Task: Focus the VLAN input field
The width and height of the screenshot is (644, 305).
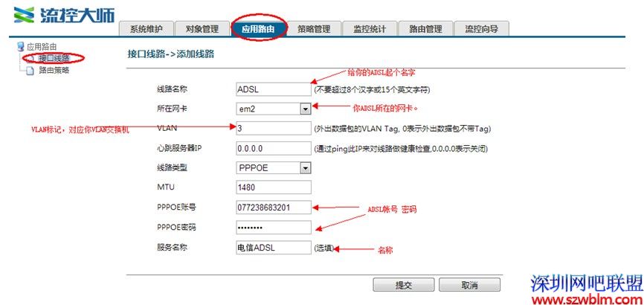Action: point(271,128)
